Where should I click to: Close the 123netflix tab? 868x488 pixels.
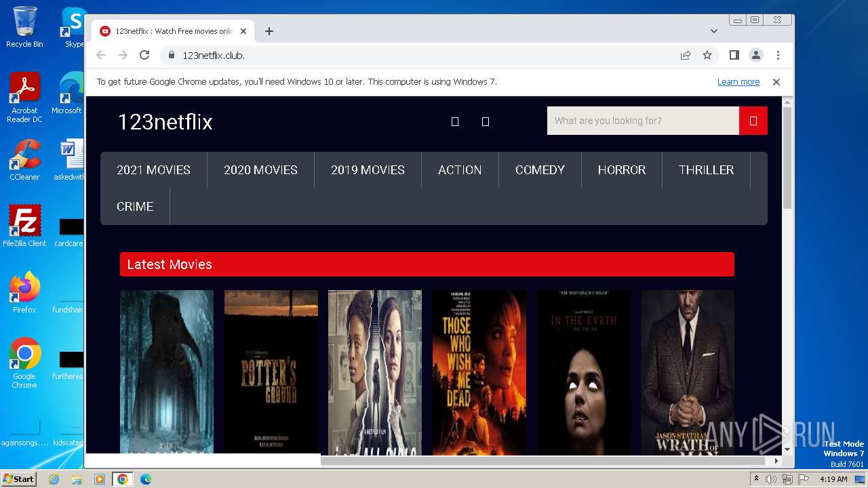[x=243, y=31]
